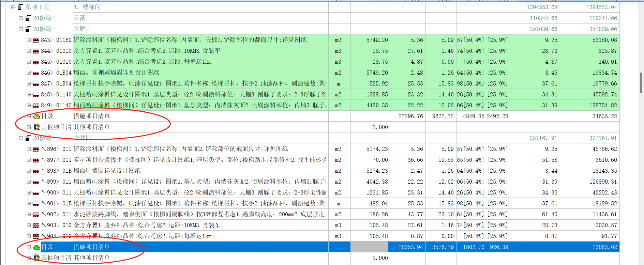Collapse the 单项工程 3、楼梯间 node

click(13, 7)
